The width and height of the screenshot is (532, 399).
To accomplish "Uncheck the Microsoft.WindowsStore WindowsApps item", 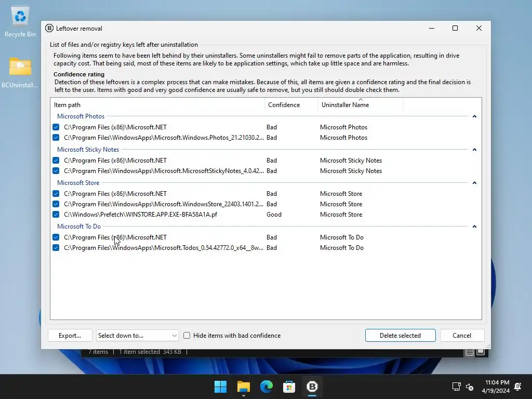I will tap(56, 204).
